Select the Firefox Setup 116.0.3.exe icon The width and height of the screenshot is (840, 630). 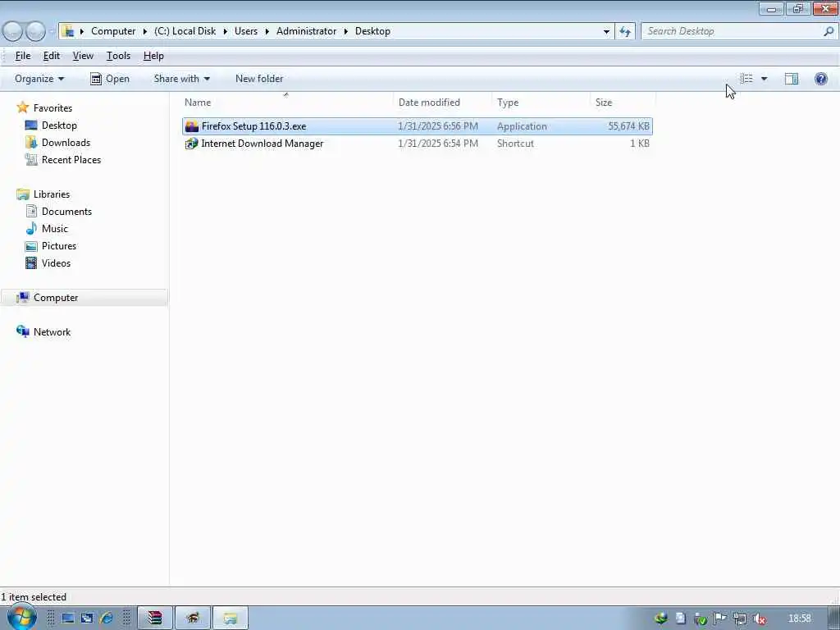(x=192, y=126)
